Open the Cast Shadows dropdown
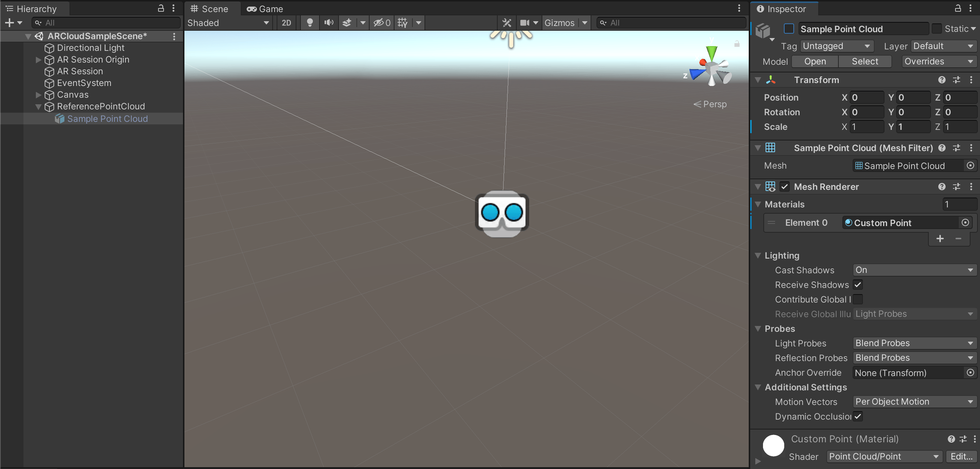 click(913, 270)
